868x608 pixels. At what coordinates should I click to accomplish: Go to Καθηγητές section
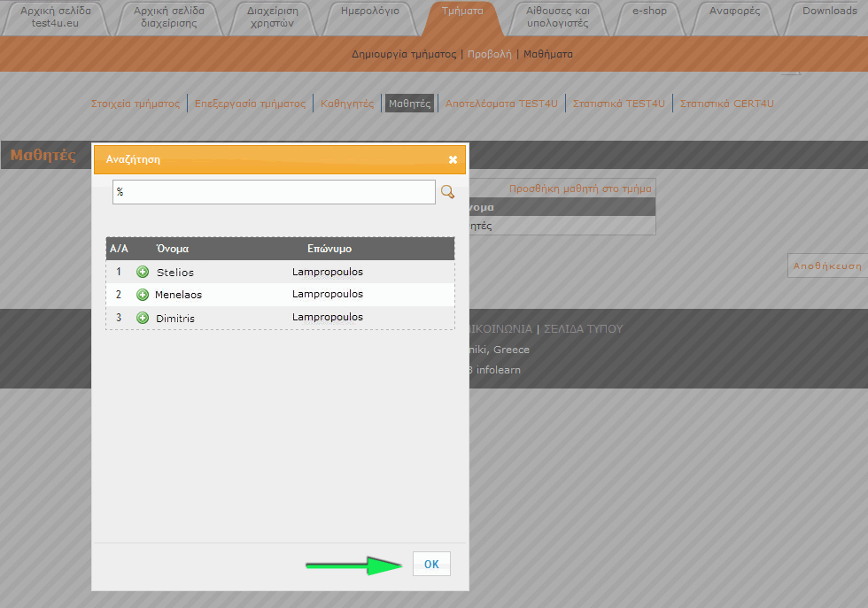347,104
